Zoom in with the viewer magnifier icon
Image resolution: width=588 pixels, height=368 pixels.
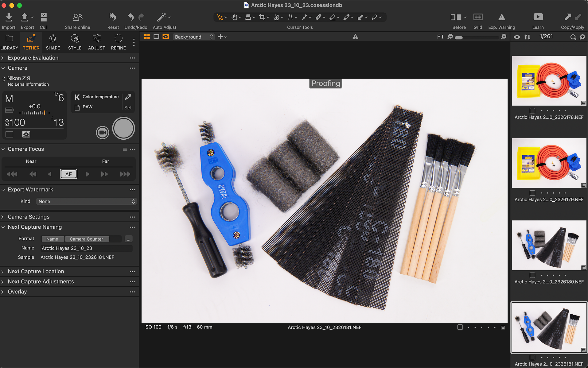(504, 37)
